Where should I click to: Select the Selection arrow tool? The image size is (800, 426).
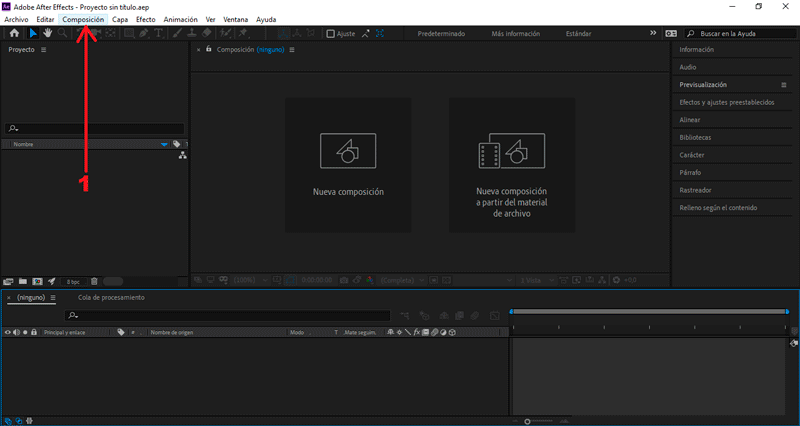[32, 33]
